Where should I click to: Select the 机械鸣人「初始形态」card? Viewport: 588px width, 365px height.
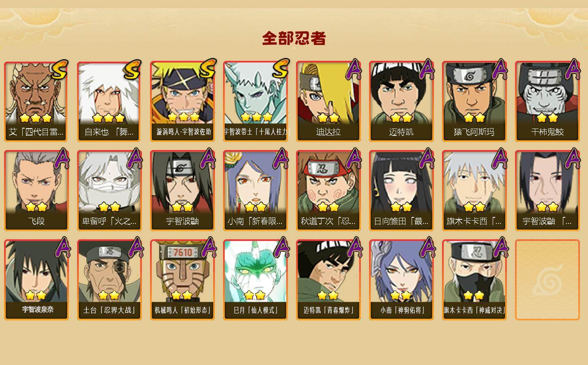[x=182, y=279]
